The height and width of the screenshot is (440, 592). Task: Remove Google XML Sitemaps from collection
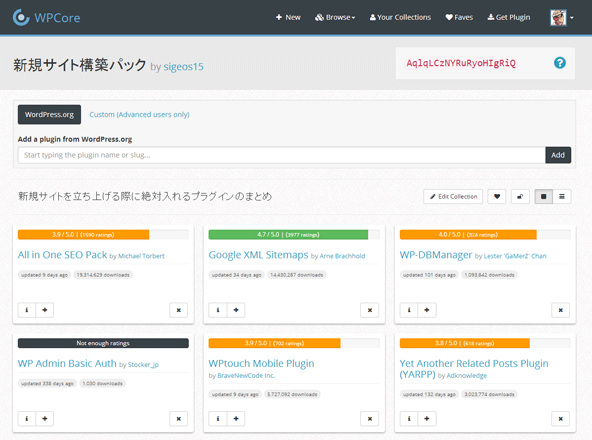[370, 310]
